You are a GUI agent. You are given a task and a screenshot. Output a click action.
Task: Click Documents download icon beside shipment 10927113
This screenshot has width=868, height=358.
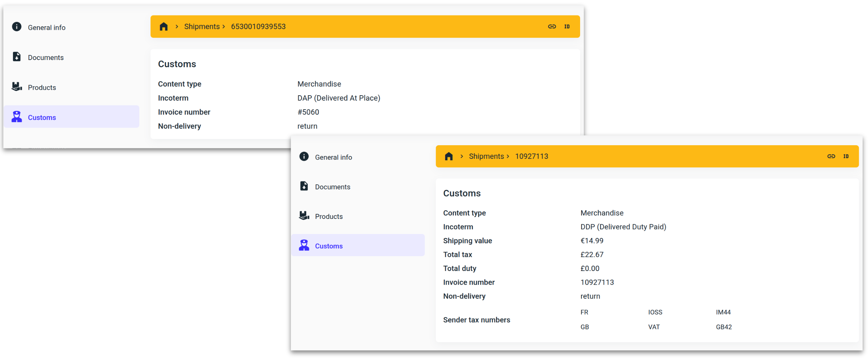[x=304, y=186]
